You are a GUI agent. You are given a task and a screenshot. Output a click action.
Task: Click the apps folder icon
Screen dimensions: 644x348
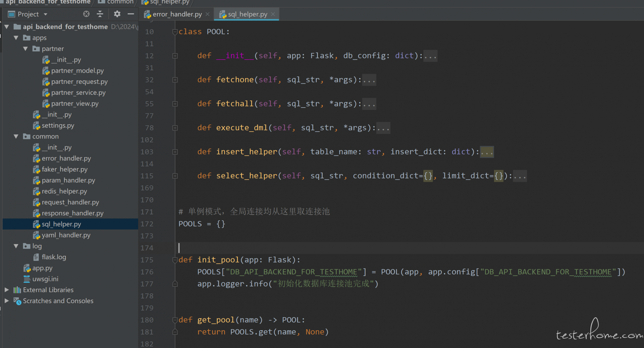click(27, 38)
